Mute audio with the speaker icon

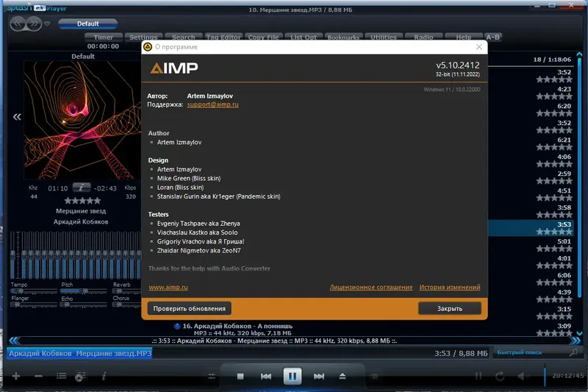click(x=522, y=376)
